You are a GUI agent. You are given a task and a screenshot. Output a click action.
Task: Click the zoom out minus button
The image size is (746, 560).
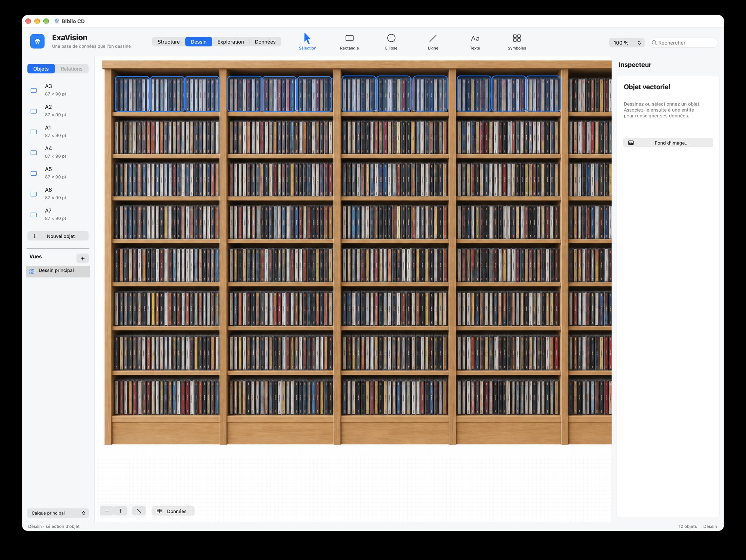tap(107, 511)
